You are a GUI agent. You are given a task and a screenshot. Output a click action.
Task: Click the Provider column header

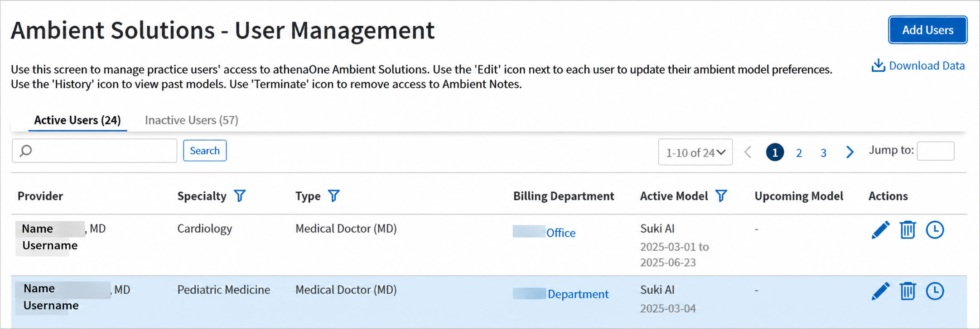point(40,196)
